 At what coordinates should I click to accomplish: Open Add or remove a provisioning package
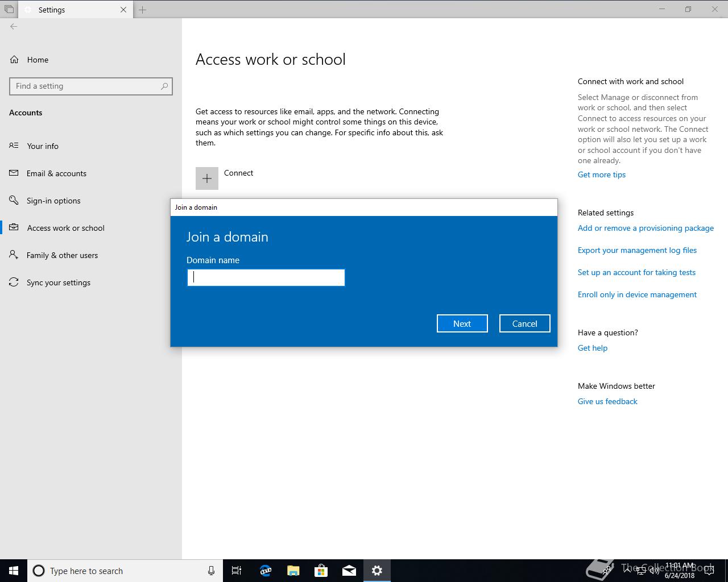(x=646, y=228)
